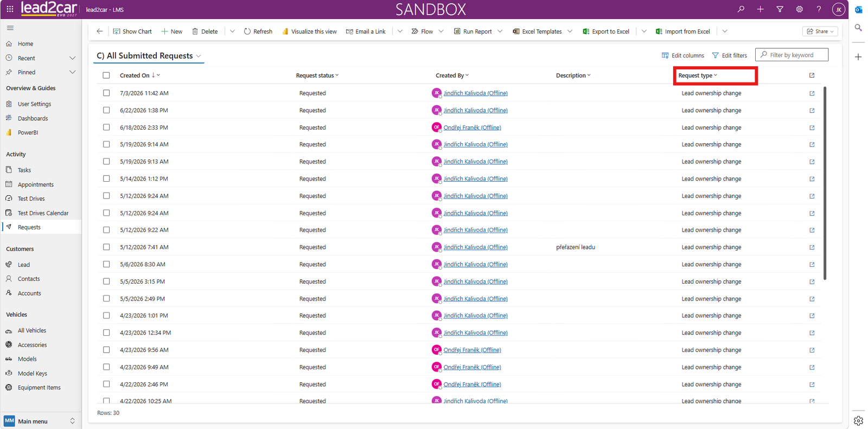Go back using the arrow icon
868x429 pixels.
coord(100,31)
